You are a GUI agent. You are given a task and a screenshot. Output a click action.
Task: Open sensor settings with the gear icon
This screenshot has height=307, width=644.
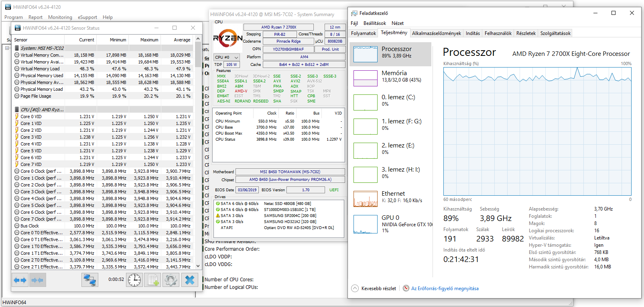171,280
